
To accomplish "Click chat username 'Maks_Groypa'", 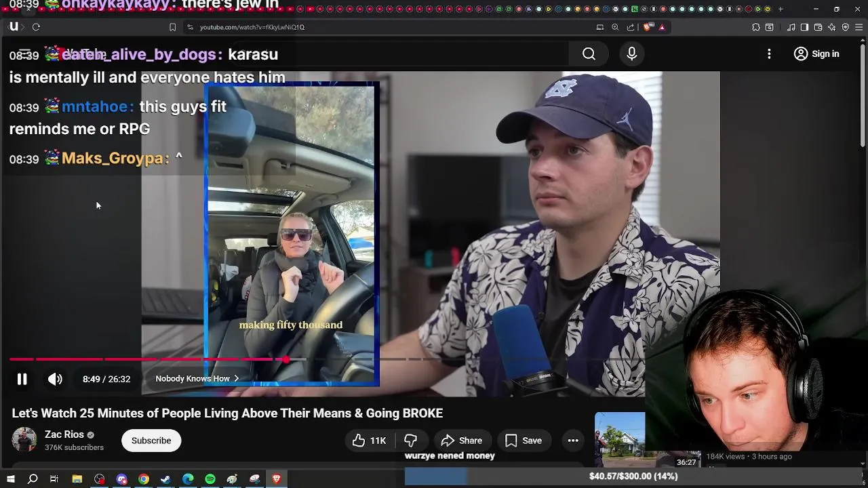I will (x=113, y=159).
